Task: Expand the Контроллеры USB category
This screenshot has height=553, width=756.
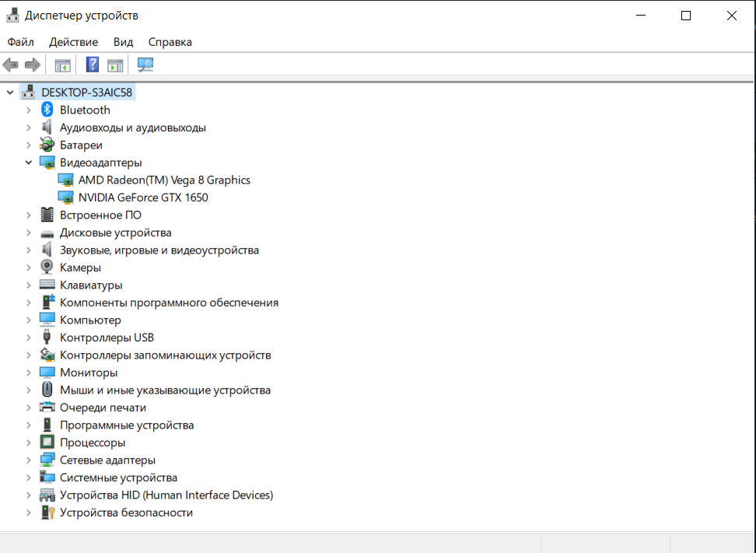Action: click(29, 338)
